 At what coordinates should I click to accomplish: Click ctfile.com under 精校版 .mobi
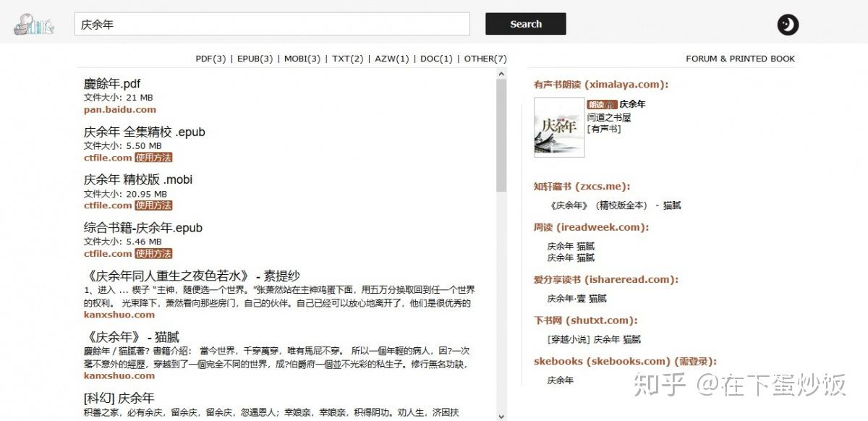point(108,205)
